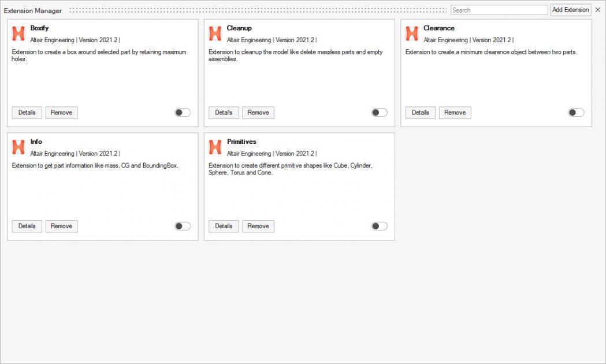606x364 pixels.
Task: Click the Info extension logo icon
Action: click(x=18, y=147)
